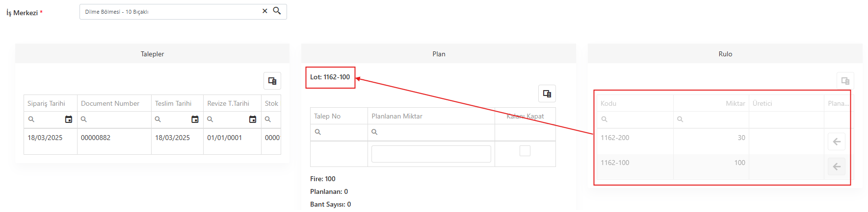The height and width of the screenshot is (212, 868).
Task: Open İş Merkezi lookup search icon
Action: pos(277,11)
